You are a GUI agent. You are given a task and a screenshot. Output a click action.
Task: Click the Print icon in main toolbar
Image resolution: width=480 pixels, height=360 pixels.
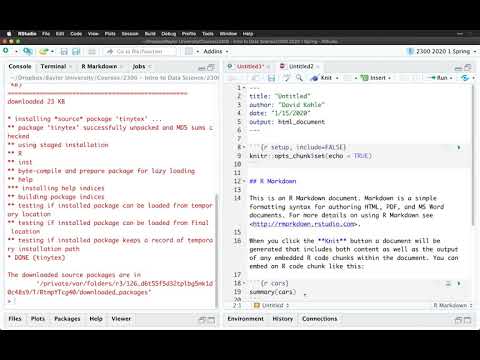(x=92, y=51)
